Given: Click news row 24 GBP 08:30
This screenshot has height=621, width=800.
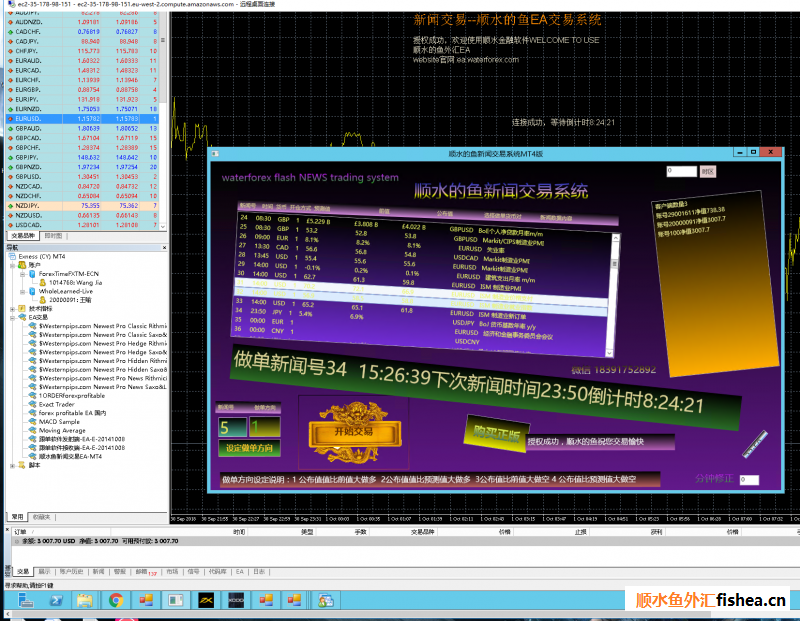Looking at the screenshot, I should pyautogui.click(x=423, y=225).
